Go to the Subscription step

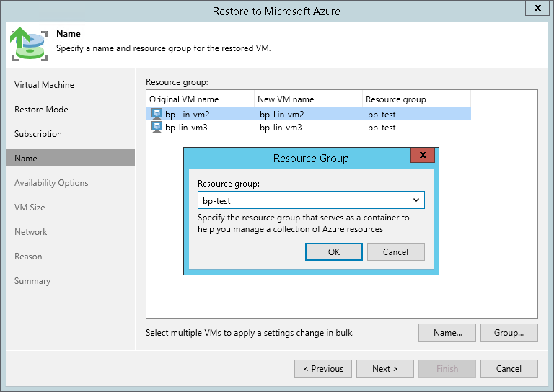(38, 134)
